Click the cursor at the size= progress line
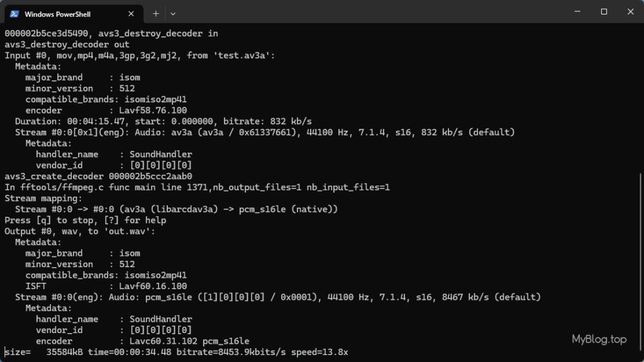This screenshot has width=644, height=362. point(5,352)
